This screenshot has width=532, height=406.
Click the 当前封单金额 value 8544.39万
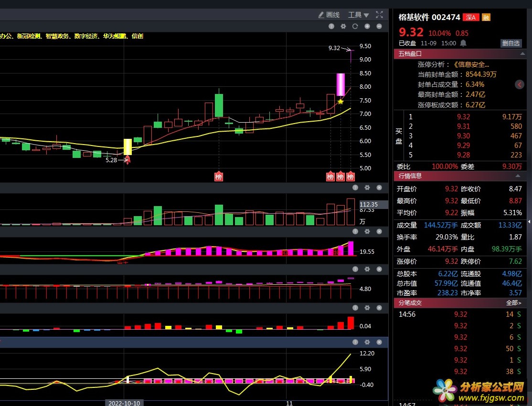[x=481, y=74]
